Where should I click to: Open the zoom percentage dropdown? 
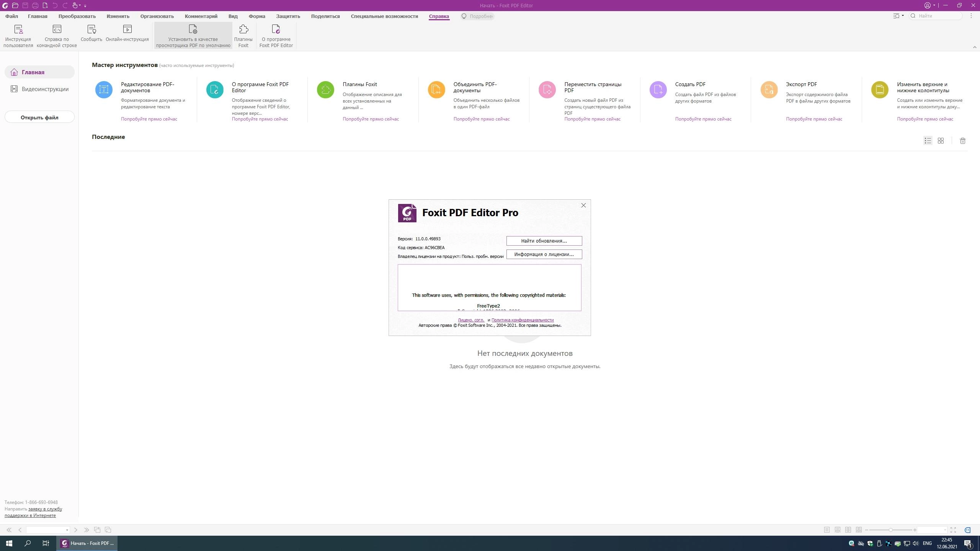(945, 530)
